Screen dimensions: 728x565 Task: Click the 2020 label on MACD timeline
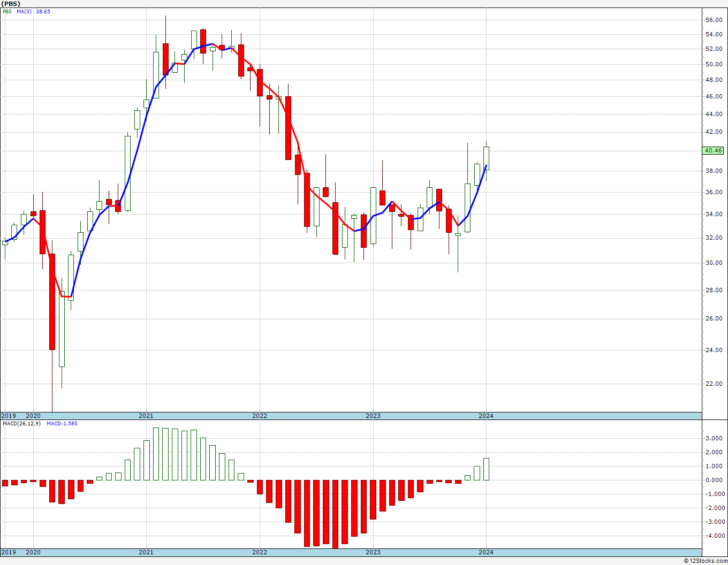33,552
